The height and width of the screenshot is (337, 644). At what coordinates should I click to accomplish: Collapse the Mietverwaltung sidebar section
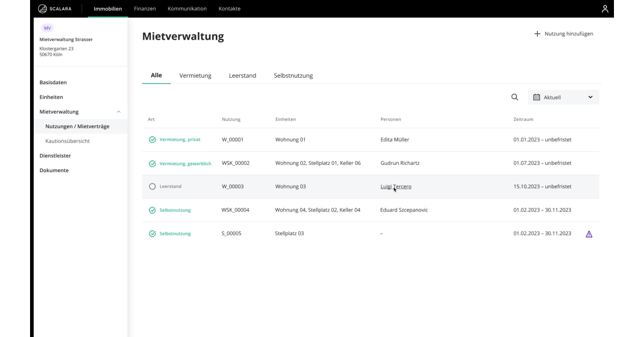coord(119,112)
